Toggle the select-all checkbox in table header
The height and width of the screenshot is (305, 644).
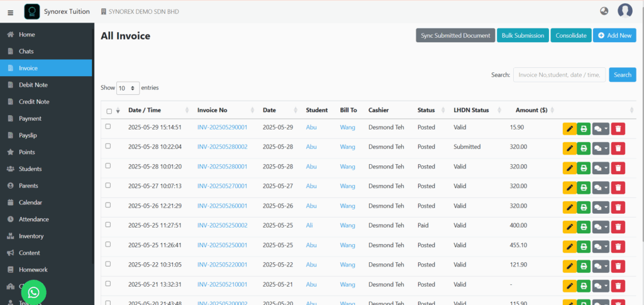tap(109, 111)
